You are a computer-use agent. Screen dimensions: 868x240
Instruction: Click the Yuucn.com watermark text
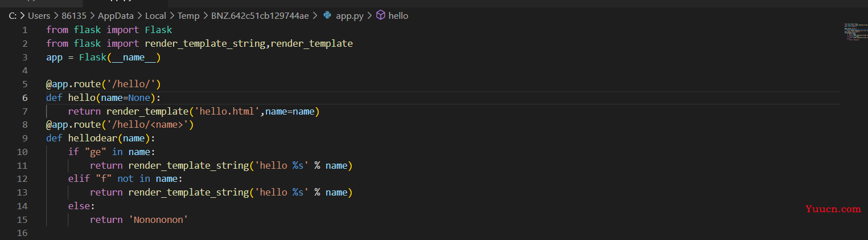[833, 209]
